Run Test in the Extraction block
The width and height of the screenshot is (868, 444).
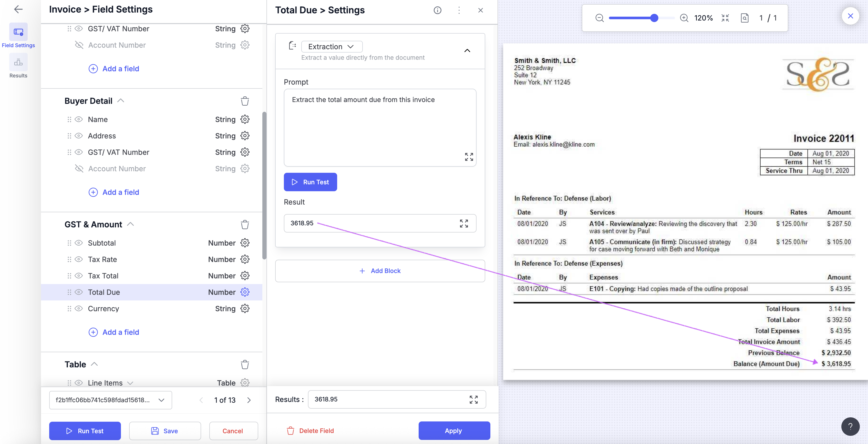click(x=310, y=182)
